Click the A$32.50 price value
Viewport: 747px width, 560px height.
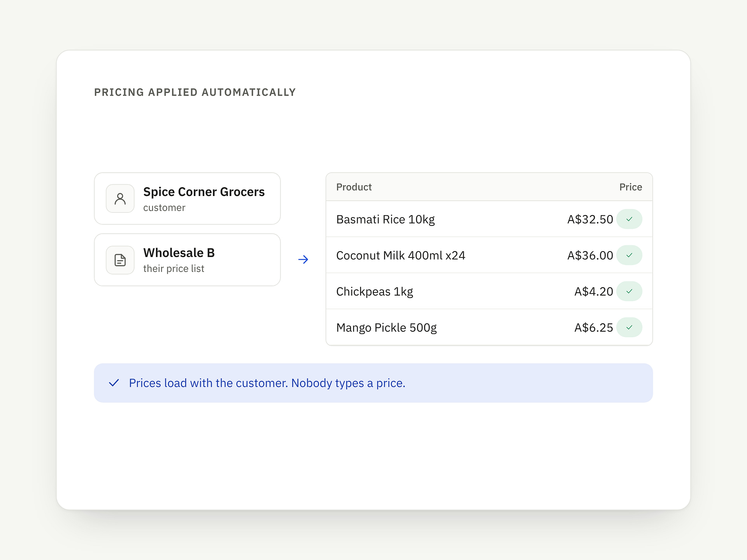coord(590,219)
